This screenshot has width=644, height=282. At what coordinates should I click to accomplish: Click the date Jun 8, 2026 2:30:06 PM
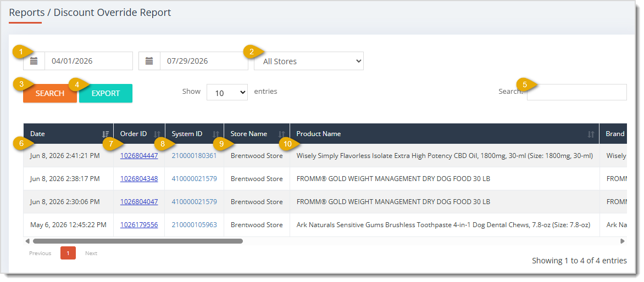tap(65, 202)
